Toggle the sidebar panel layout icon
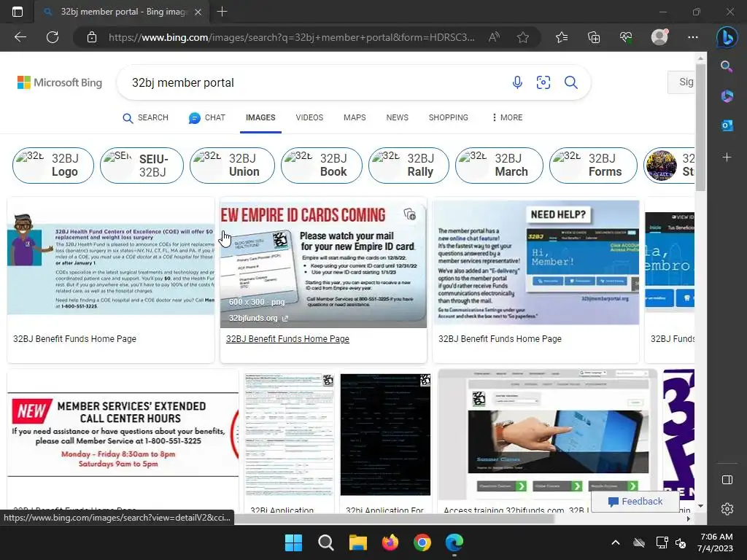The width and height of the screenshot is (747, 560). point(727,480)
